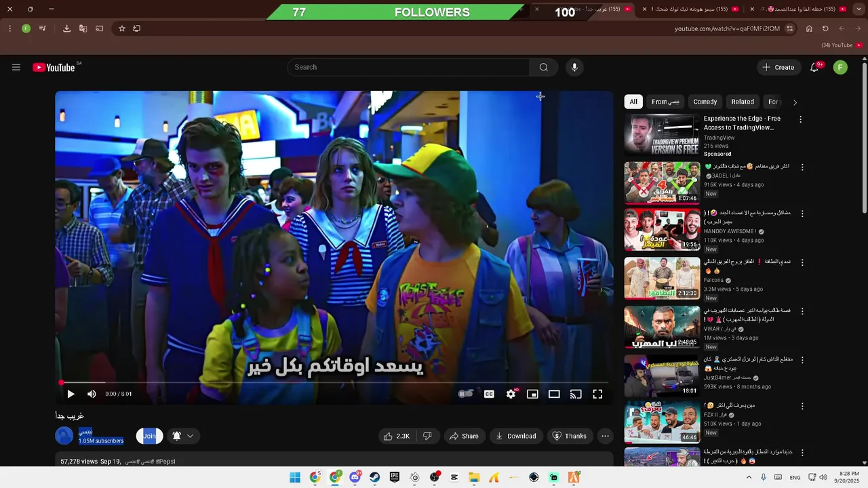
Task: Start voice search with the microphone
Action: (x=574, y=67)
